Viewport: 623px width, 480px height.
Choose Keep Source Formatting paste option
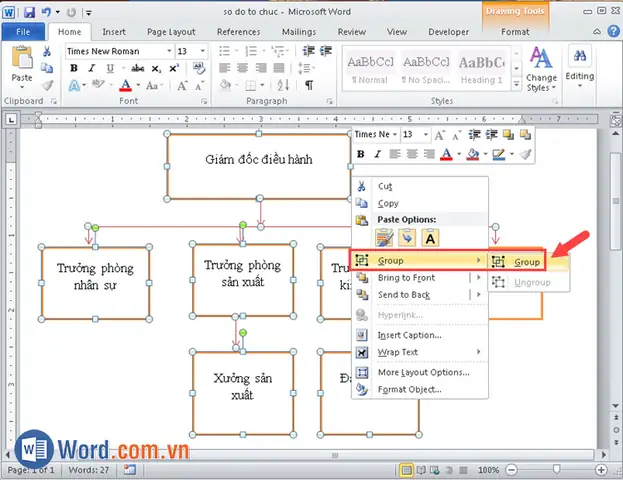(384, 238)
